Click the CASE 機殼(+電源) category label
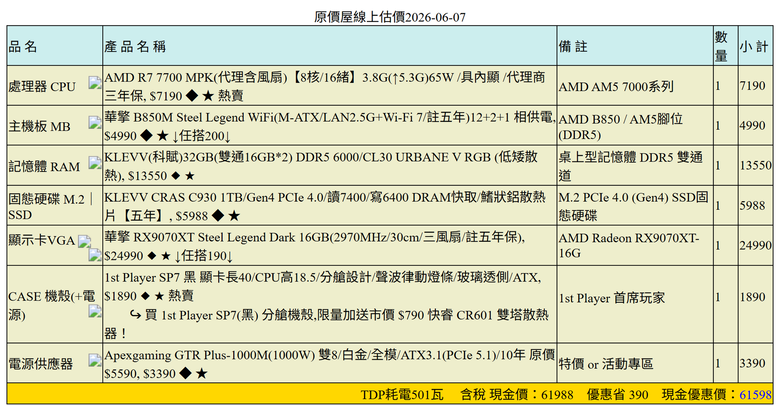This screenshot has height=406, width=780. [52, 305]
